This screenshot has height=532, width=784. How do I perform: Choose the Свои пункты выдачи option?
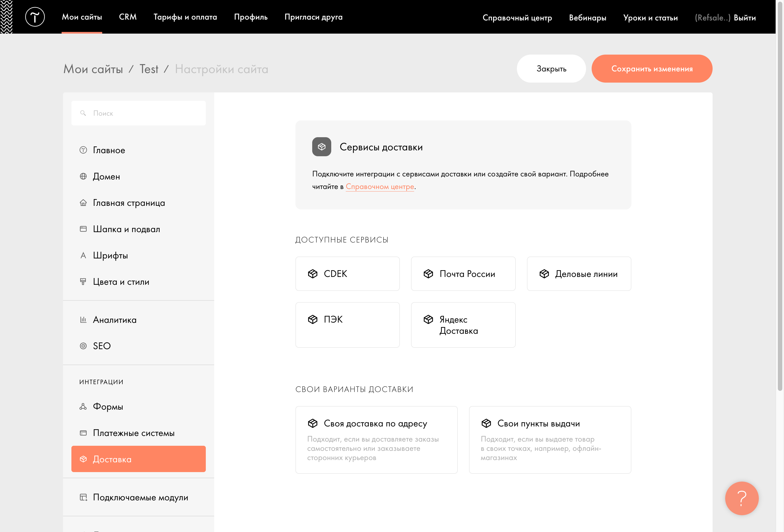(550, 440)
